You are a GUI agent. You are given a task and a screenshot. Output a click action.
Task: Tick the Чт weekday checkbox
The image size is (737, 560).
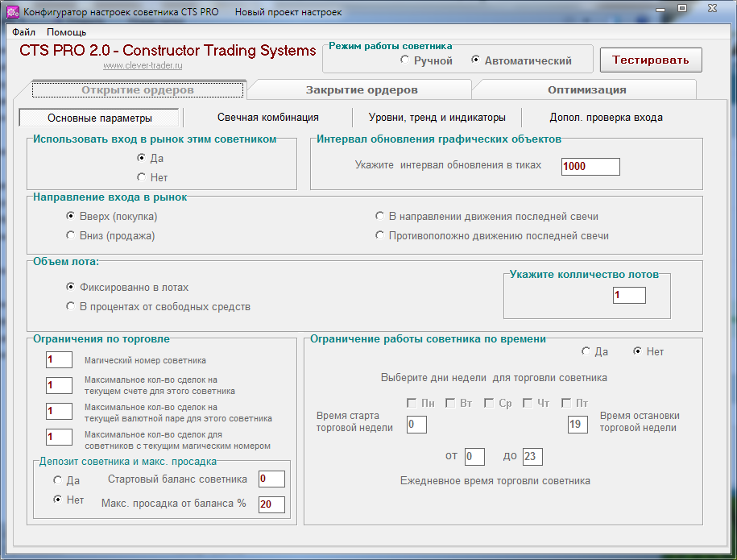point(528,403)
